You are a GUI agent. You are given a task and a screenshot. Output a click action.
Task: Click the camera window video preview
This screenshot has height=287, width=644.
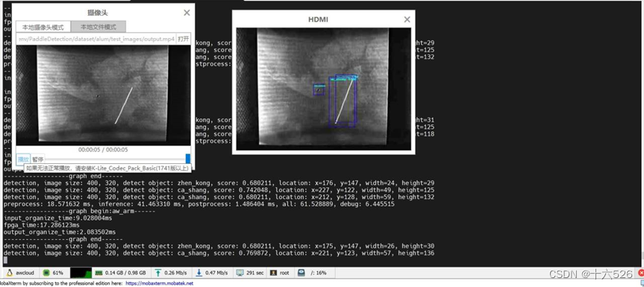point(103,95)
